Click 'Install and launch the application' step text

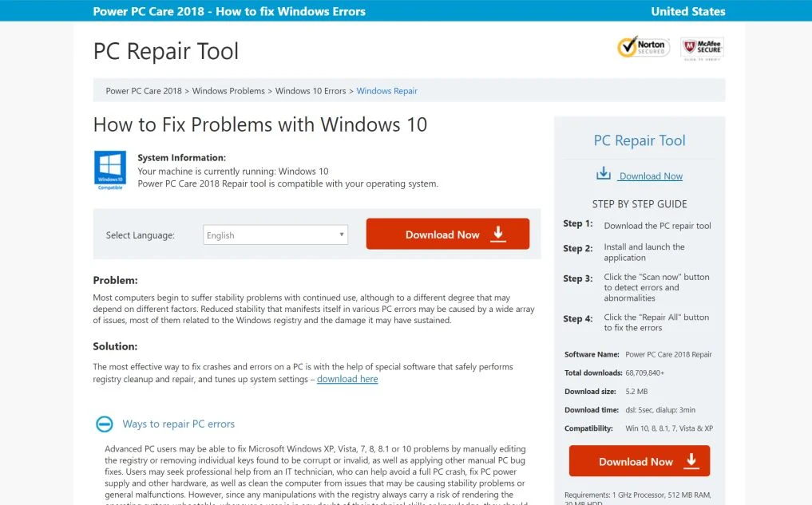pos(644,252)
